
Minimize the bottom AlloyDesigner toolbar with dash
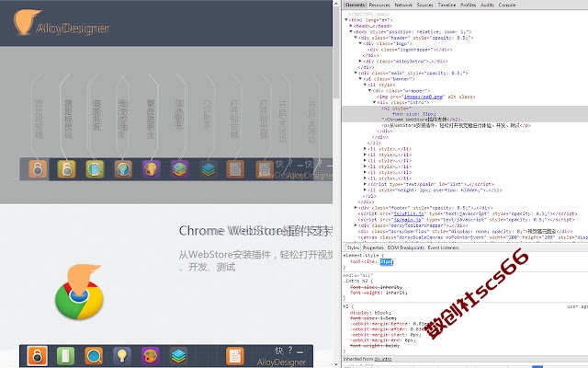point(300,352)
